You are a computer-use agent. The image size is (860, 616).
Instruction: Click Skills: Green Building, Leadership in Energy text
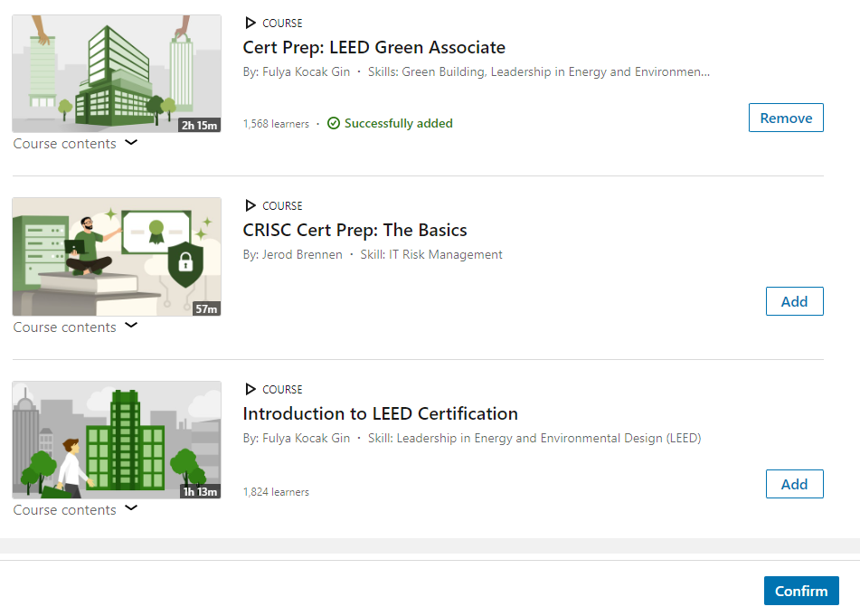(x=539, y=71)
